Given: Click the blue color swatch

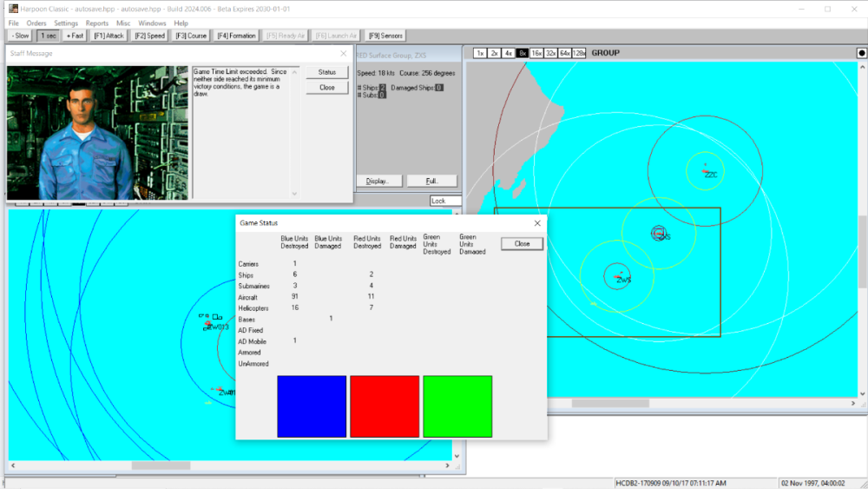Looking at the screenshot, I should click(x=312, y=406).
